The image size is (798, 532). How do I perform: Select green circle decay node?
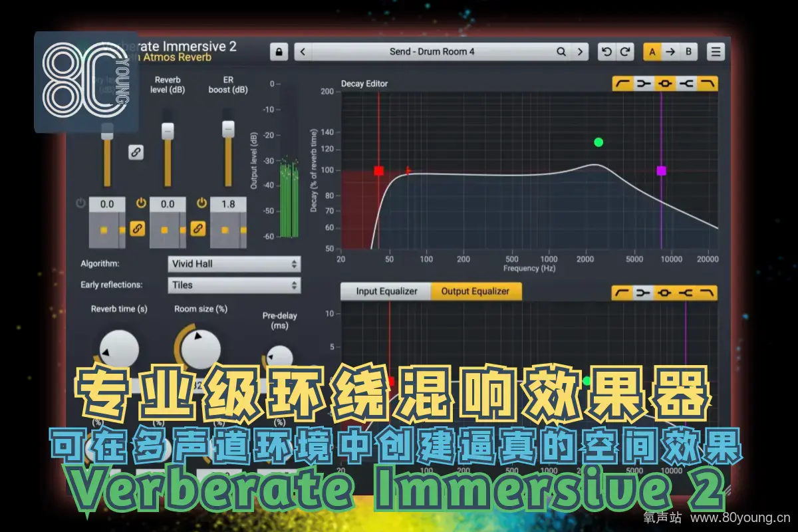(x=598, y=142)
